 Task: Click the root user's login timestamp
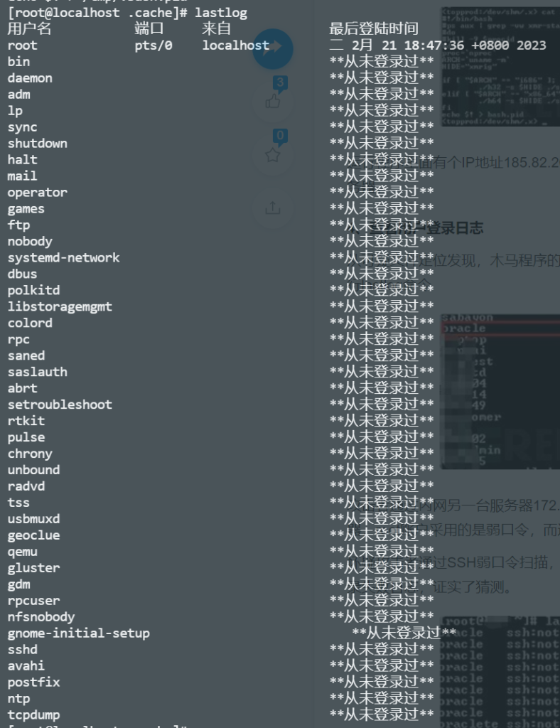pos(438,45)
